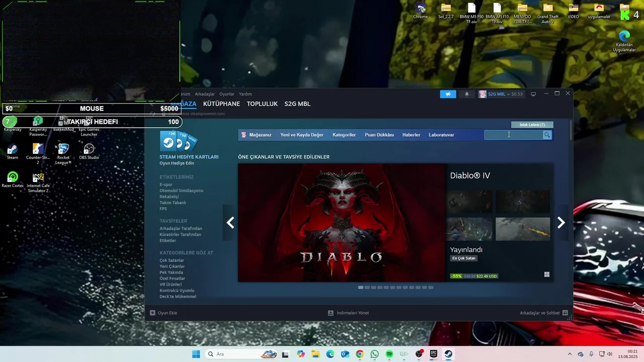Open the OBS Studio desktop shortcut
This screenshot has height=362, width=644.
point(89,152)
